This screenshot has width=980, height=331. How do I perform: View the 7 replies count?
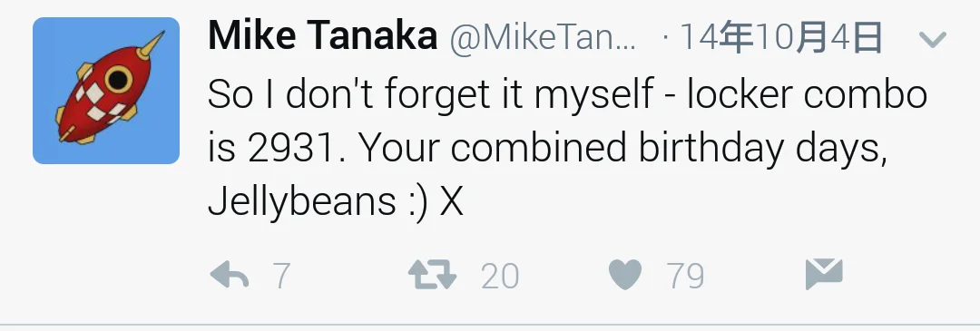[282, 276]
